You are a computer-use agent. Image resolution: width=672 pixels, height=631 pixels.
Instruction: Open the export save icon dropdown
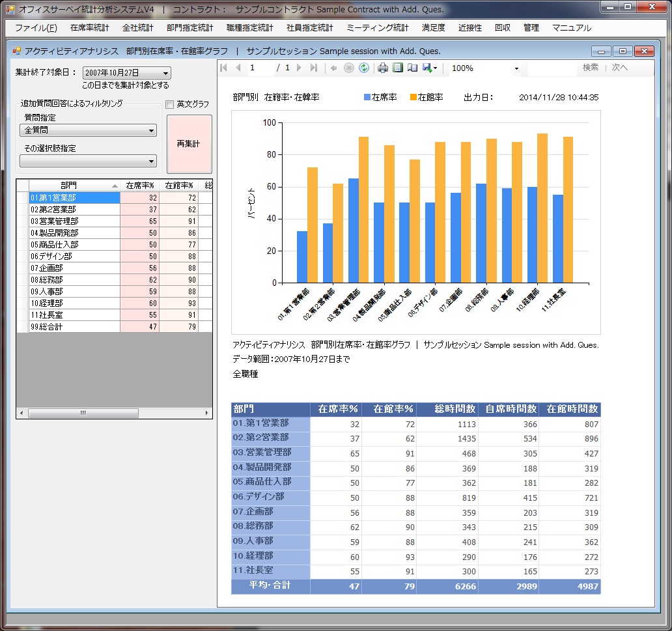(429, 68)
